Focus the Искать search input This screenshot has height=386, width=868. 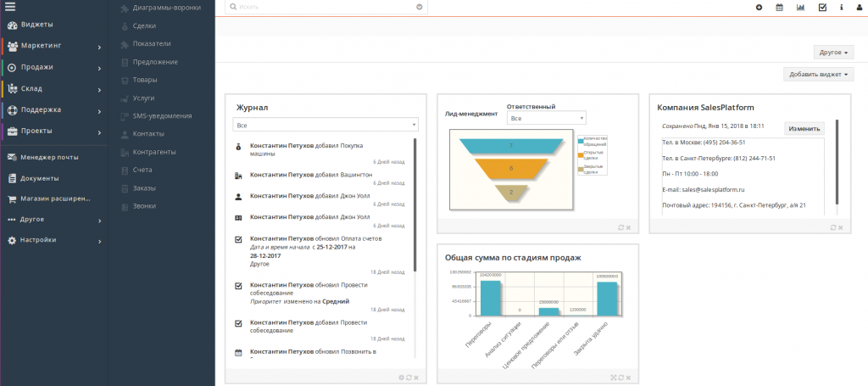pos(326,7)
